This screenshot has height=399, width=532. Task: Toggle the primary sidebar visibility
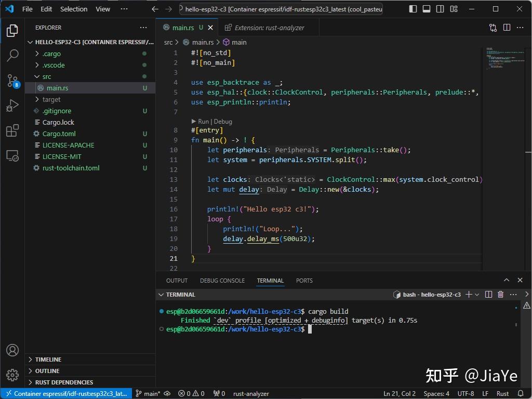412,9
